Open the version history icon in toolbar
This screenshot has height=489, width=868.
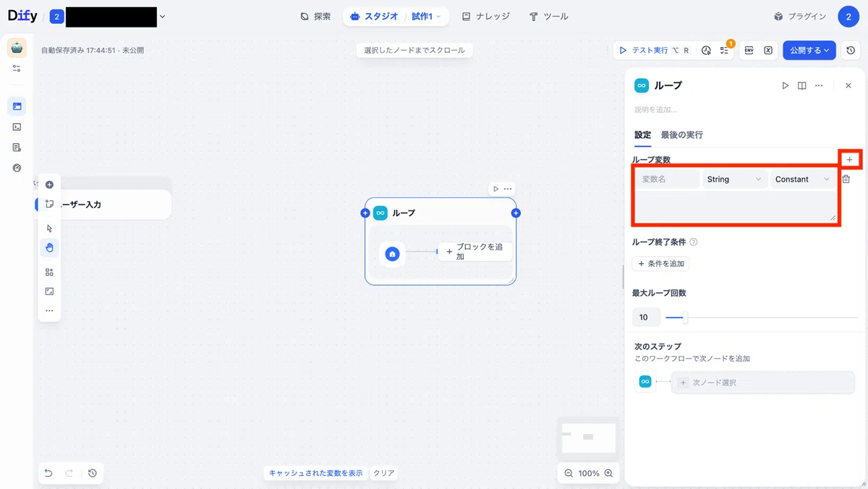click(851, 50)
